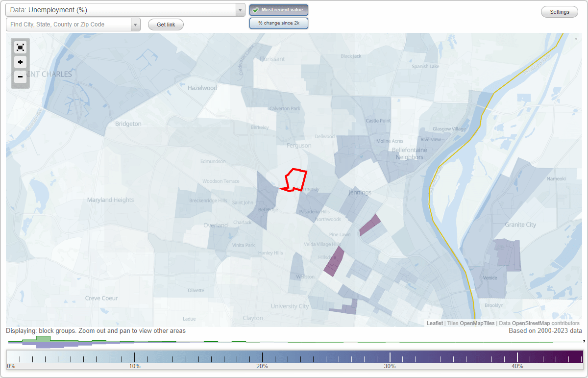Click the Breckenridge Hills map label

tap(208, 201)
